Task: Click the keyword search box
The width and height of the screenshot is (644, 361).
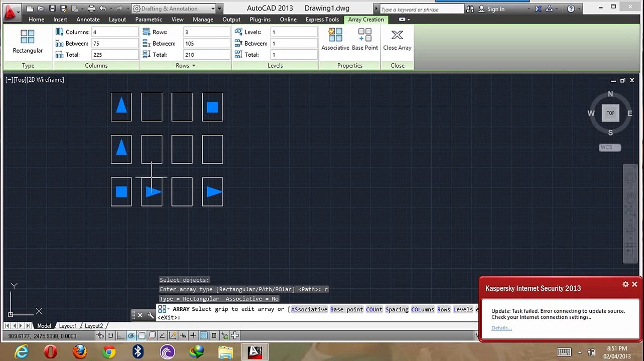Action: coord(422,9)
